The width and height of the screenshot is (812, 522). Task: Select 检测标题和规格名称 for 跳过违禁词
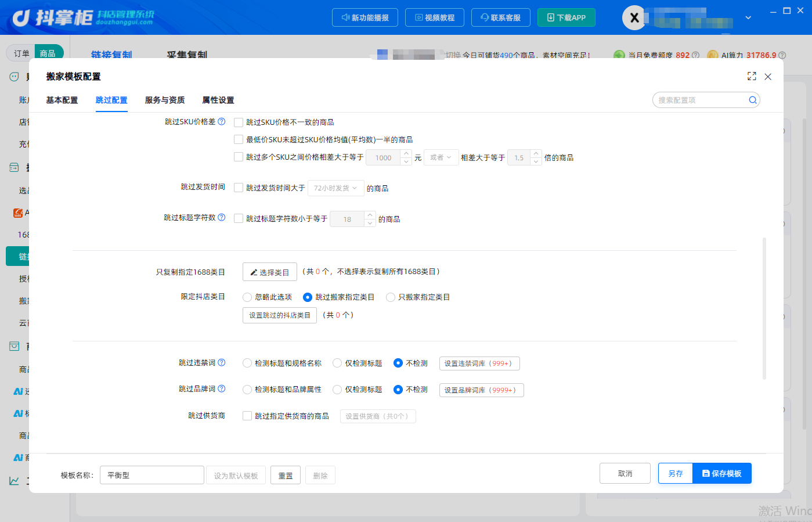[x=247, y=363]
